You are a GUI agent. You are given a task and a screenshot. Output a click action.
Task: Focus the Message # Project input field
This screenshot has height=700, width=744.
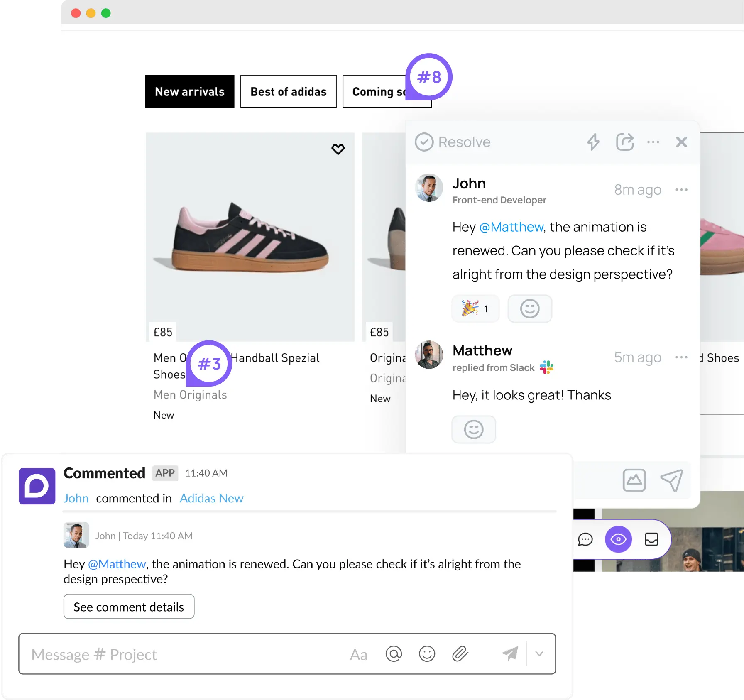coord(287,654)
